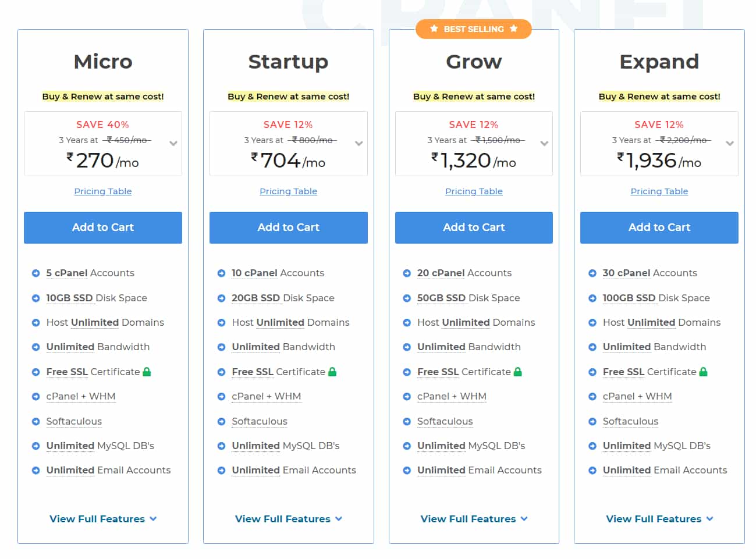Image resolution: width=756 pixels, height=559 pixels.
Task: Open Micro plan billing term dropdown
Action: click(173, 143)
